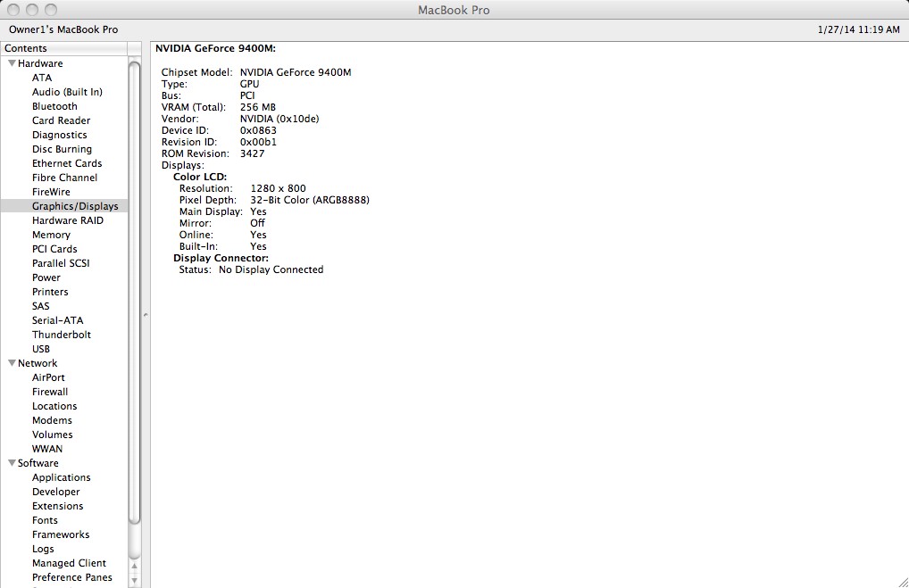Select Logs under Software
Screen dimensions: 909x588
click(x=43, y=549)
